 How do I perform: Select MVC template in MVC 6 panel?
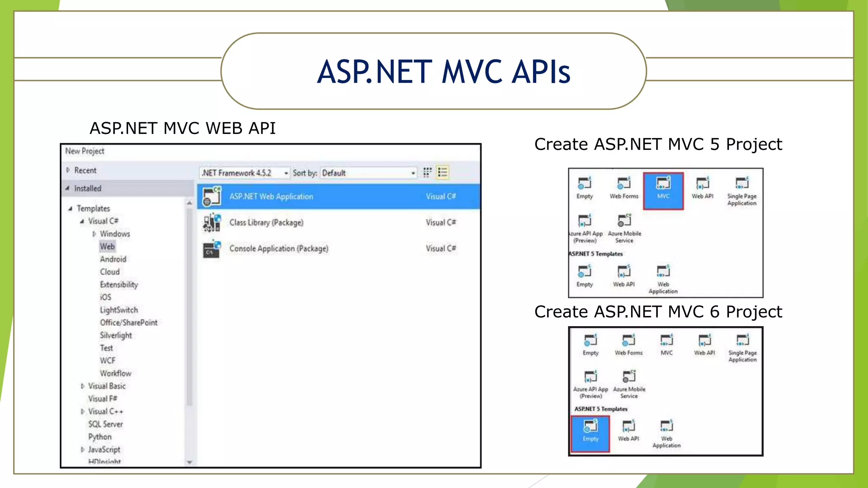667,345
